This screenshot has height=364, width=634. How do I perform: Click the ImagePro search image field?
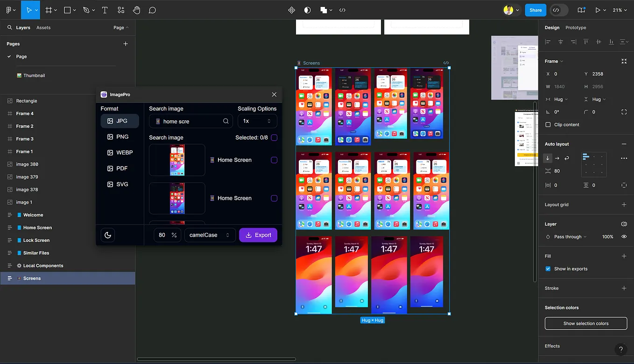click(x=191, y=121)
